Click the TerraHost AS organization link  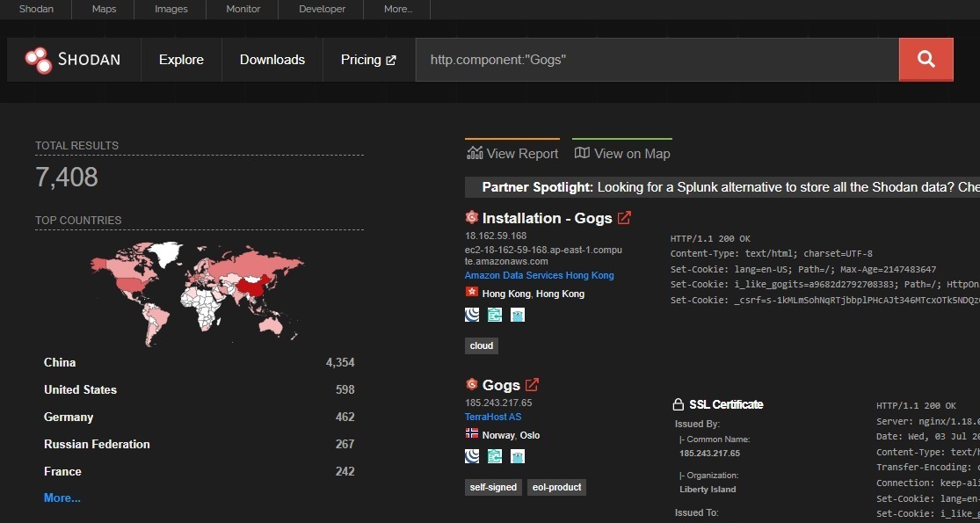[x=493, y=417]
